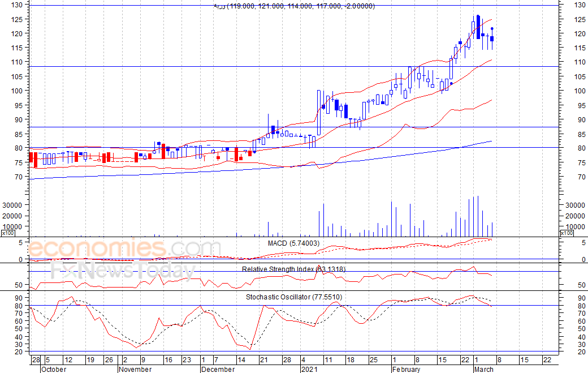This screenshot has width=588, height=373.
Task: Click price 120 on the left axis
Action: tap(18, 33)
